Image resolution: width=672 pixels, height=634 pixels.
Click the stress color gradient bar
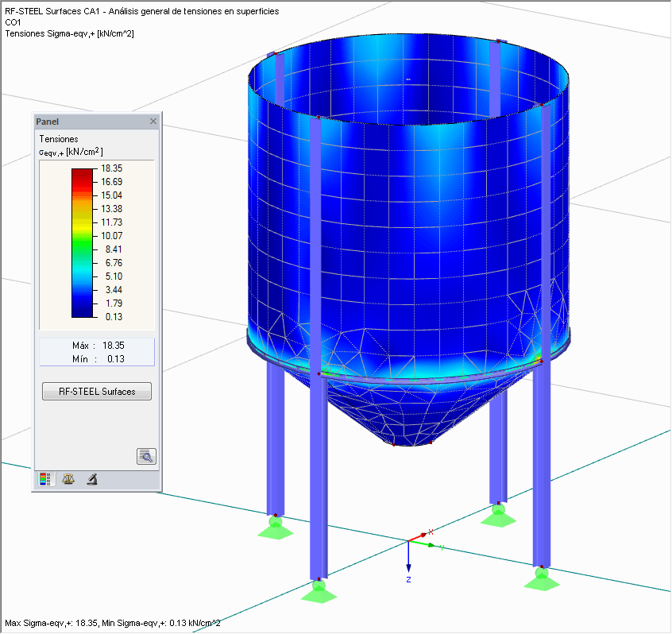point(82,243)
